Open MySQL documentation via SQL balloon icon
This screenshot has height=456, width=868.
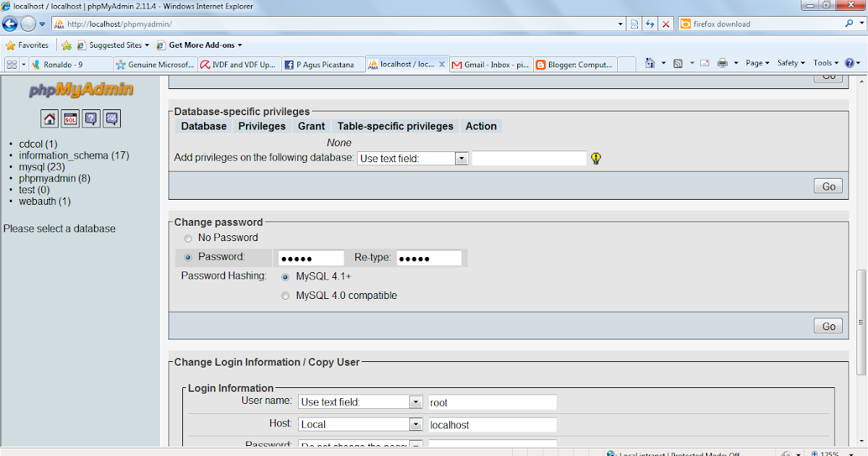click(x=111, y=118)
